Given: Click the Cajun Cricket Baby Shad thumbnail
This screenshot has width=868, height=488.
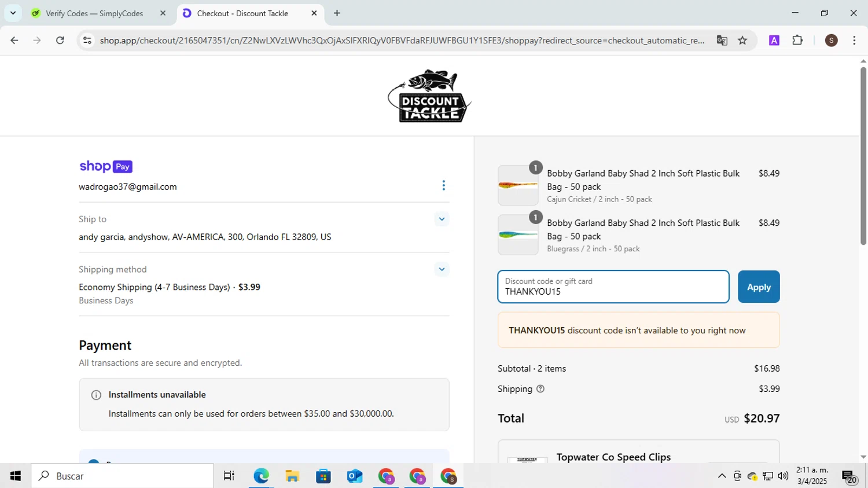Looking at the screenshot, I should (x=518, y=185).
